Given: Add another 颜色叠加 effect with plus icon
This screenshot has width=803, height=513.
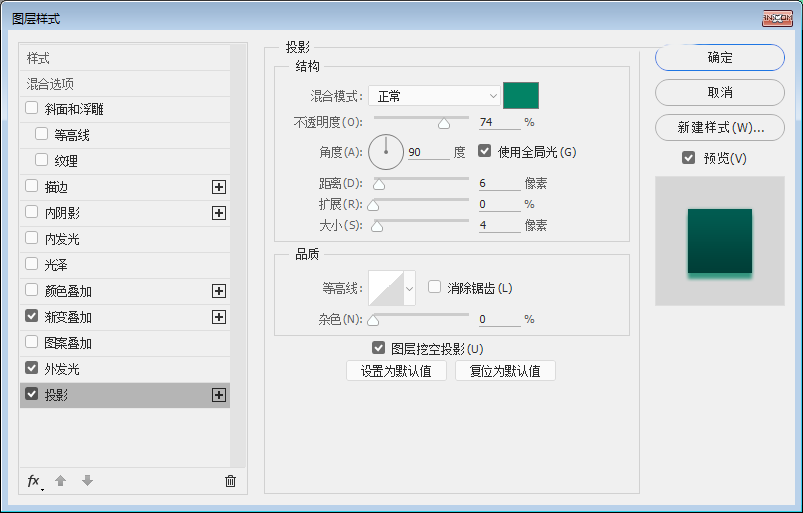Looking at the screenshot, I should coord(219,291).
